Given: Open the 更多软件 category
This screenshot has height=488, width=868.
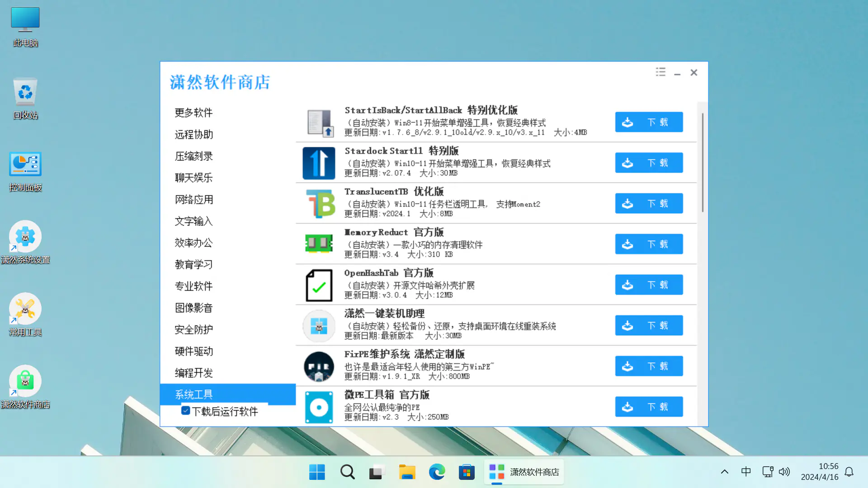Looking at the screenshot, I should coord(193,113).
